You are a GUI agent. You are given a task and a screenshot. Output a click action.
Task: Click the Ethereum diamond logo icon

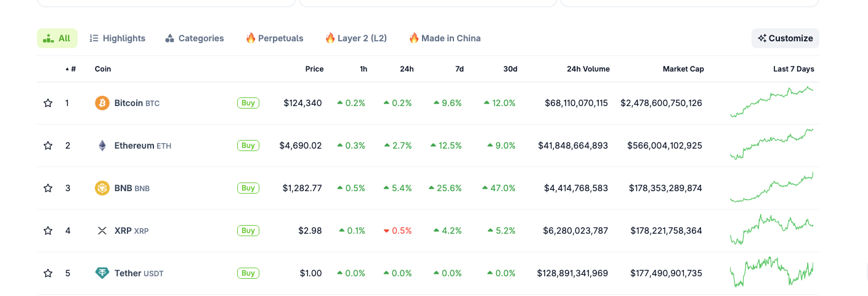(102, 146)
